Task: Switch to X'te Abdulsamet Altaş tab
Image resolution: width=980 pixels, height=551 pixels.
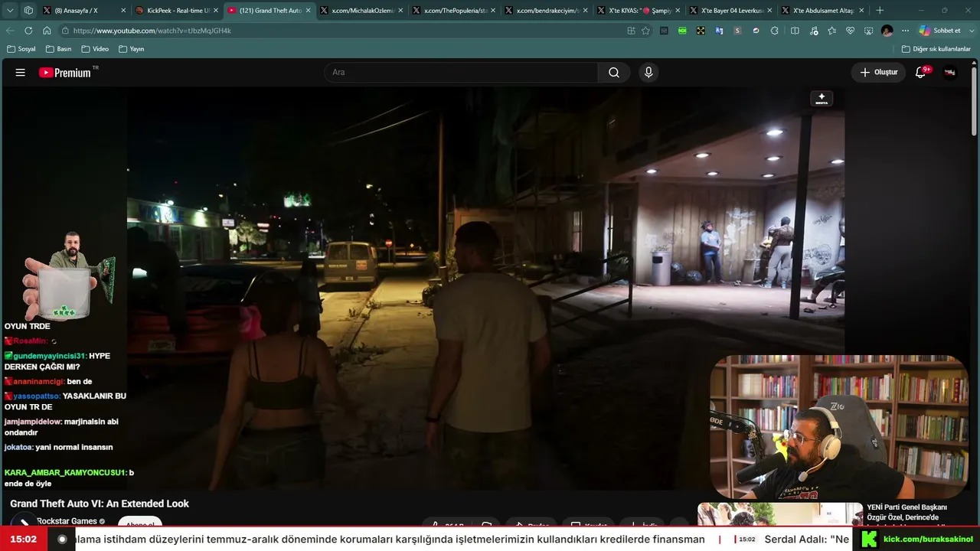Action: (822, 11)
